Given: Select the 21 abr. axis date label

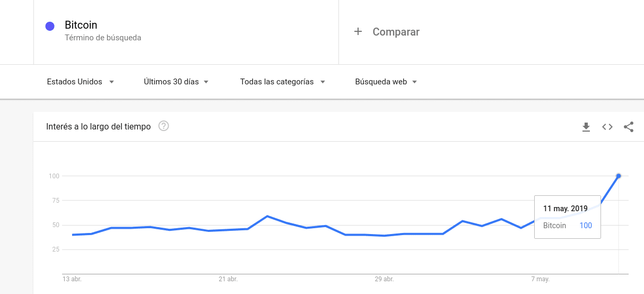Looking at the screenshot, I should click(228, 279).
